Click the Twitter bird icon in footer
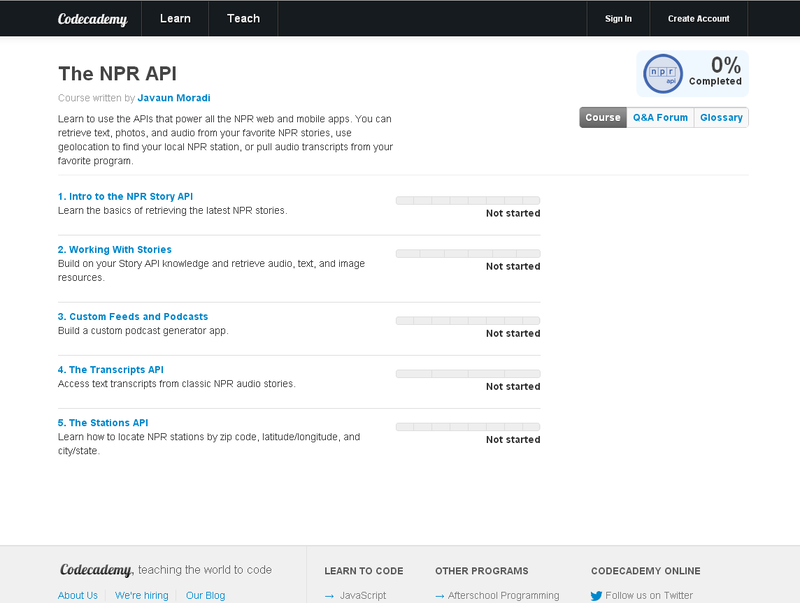 pos(596,595)
